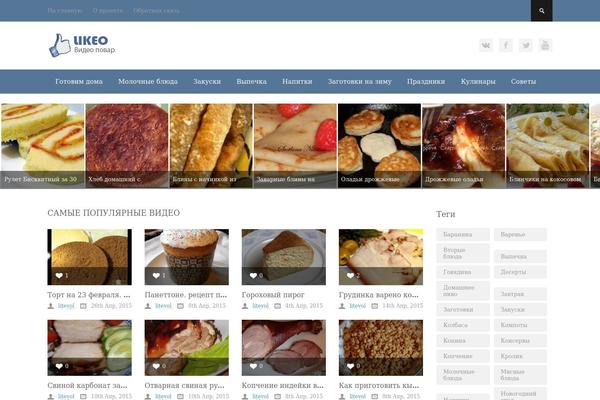Open Рулет Бисквитный slider image
This screenshot has width=600, height=400.
coord(42,146)
